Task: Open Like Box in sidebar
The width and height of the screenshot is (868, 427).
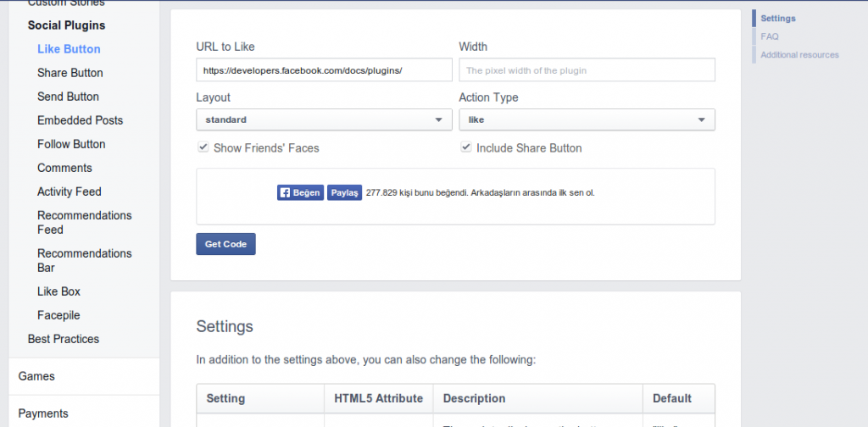Action: click(58, 291)
